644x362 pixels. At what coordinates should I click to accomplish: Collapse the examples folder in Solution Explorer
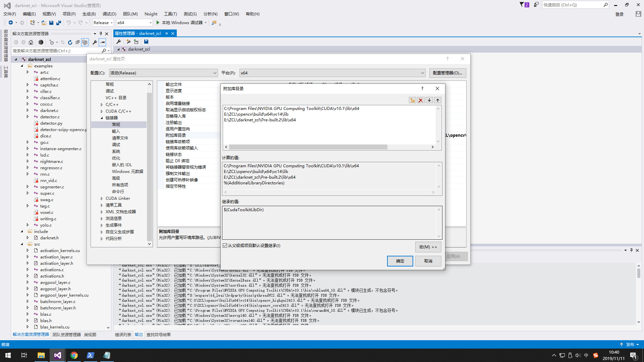pyautogui.click(x=22, y=66)
